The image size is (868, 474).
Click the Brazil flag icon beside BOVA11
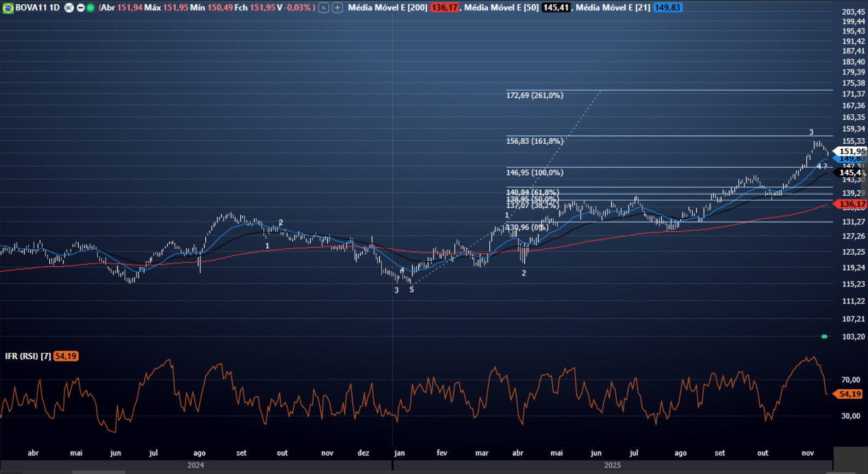8,8
